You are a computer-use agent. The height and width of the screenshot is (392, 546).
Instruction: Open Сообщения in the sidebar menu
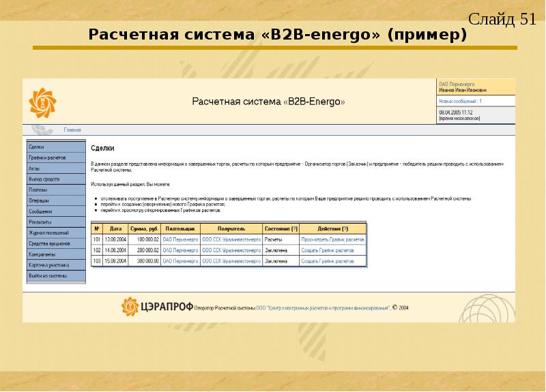[x=56, y=211]
